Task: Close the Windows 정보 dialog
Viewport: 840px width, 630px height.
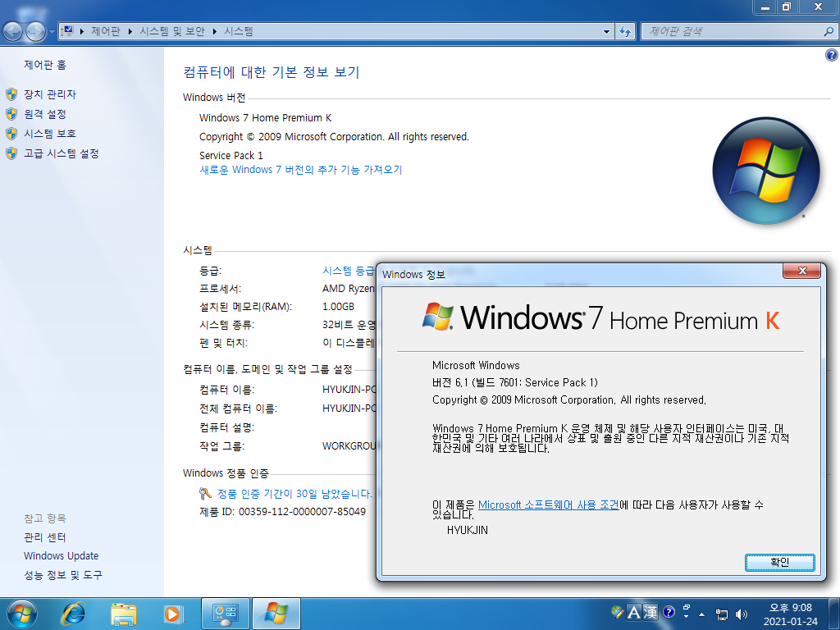Action: click(801, 271)
